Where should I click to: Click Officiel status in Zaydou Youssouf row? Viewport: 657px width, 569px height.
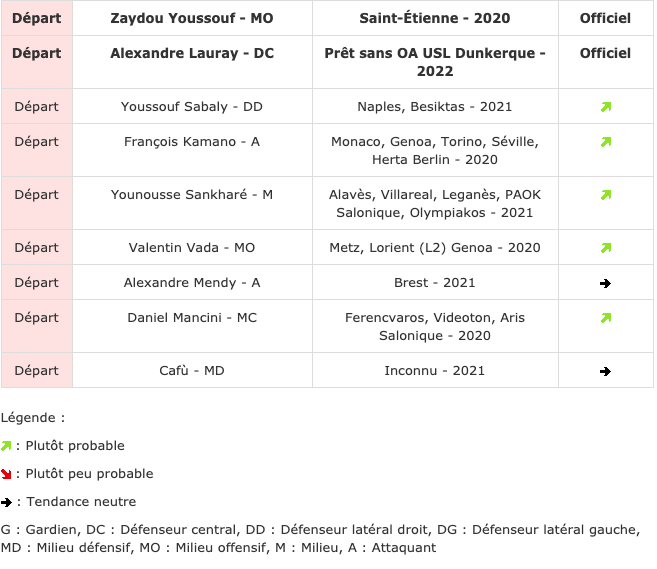pyautogui.click(x=605, y=18)
